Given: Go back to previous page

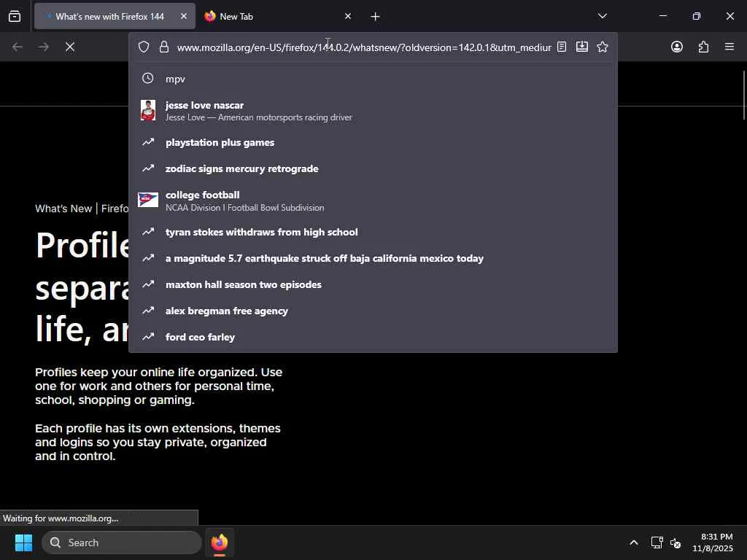Looking at the screenshot, I should (x=18, y=47).
